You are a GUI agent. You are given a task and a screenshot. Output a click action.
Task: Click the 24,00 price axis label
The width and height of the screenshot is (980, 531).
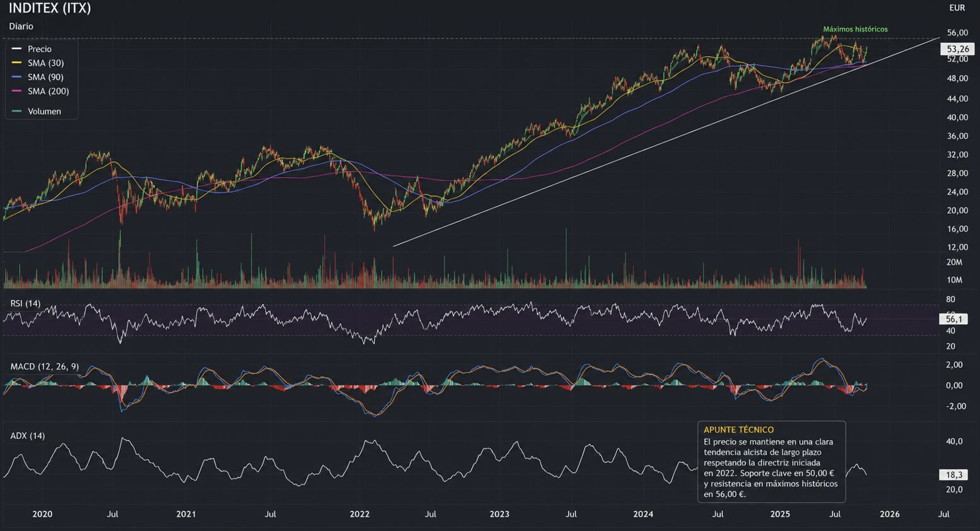point(957,192)
